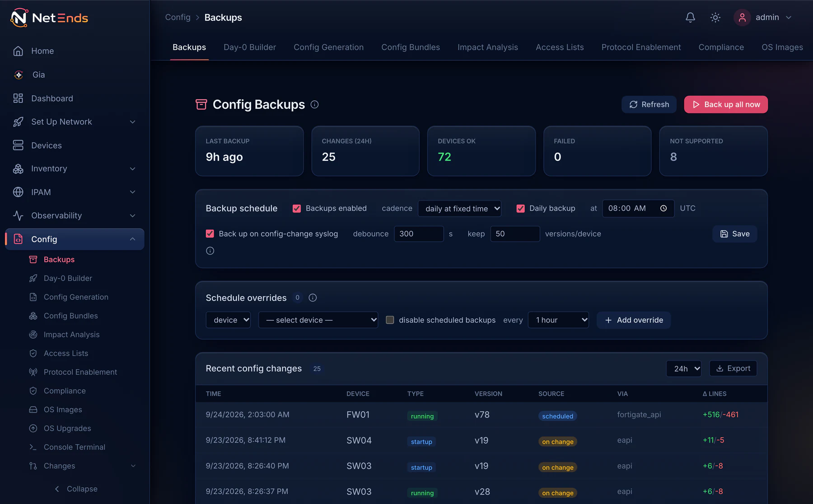Toggle light theme sun icon
This screenshot has width=813, height=504.
click(715, 18)
